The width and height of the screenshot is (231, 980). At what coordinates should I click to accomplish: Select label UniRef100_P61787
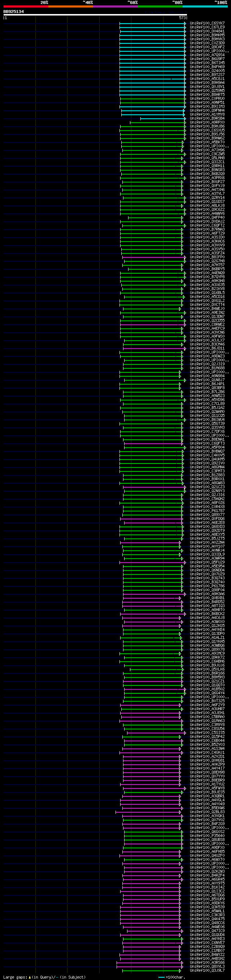(x=208, y=511)
